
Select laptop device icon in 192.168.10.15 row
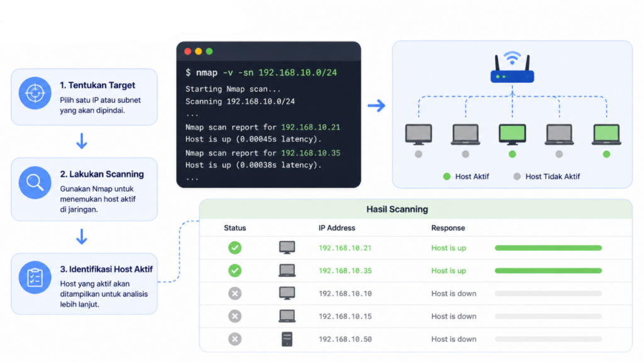[287, 316]
